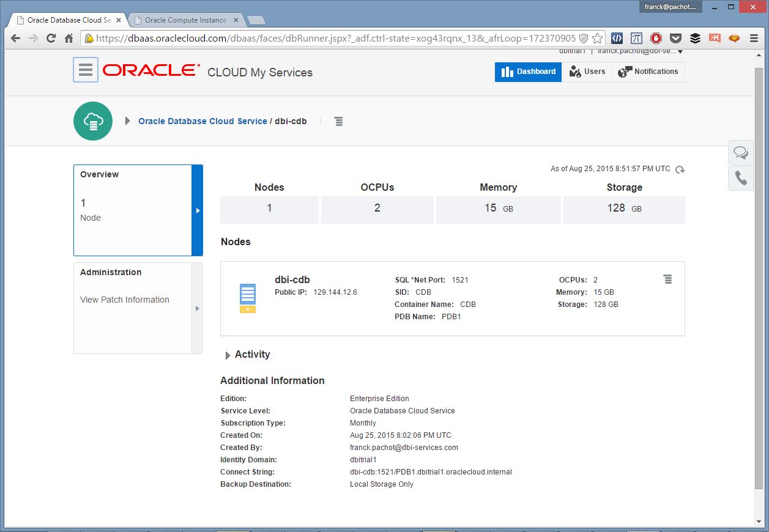This screenshot has height=532, width=769.
Task: Open the hamburger navigation menu
Action: (x=86, y=70)
